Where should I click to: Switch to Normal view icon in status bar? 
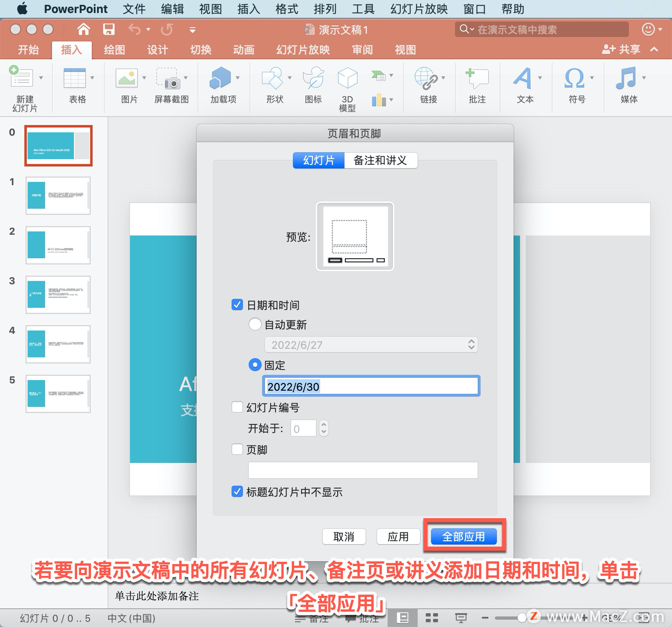click(x=402, y=618)
